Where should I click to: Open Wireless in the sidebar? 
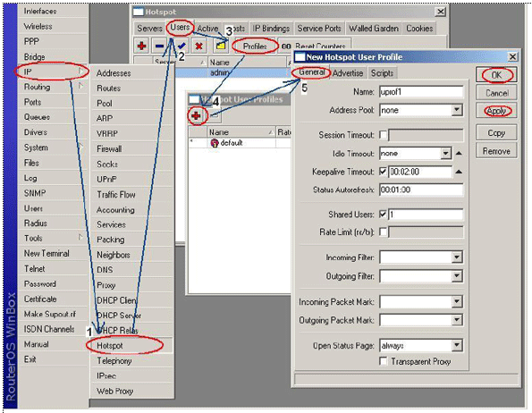pos(52,27)
